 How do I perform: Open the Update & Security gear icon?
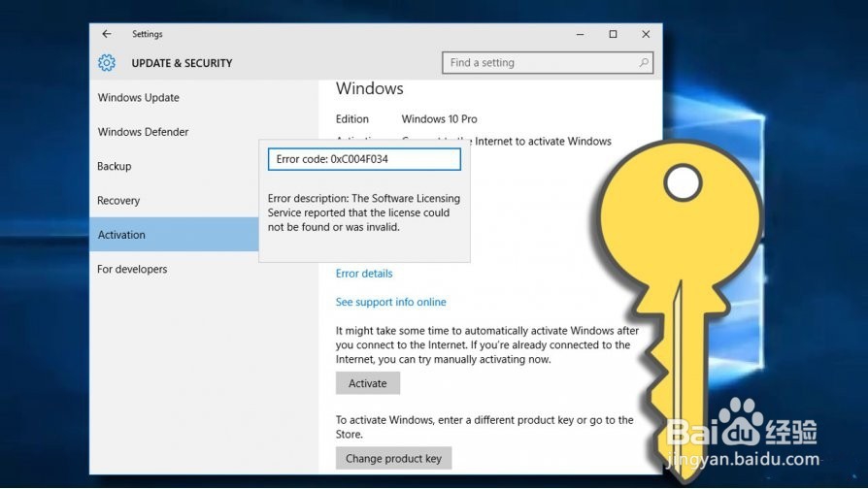tap(107, 62)
